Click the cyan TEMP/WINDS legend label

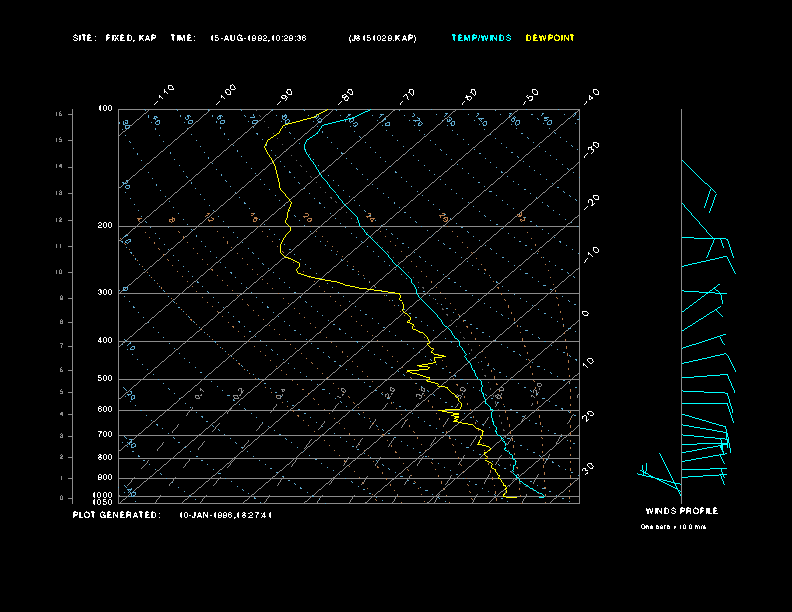click(480, 38)
